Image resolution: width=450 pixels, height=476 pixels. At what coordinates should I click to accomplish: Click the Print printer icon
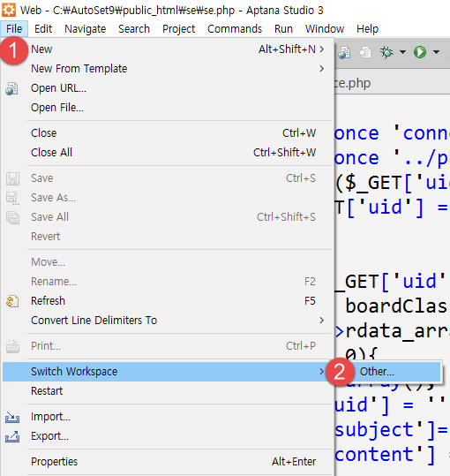[x=12, y=346]
